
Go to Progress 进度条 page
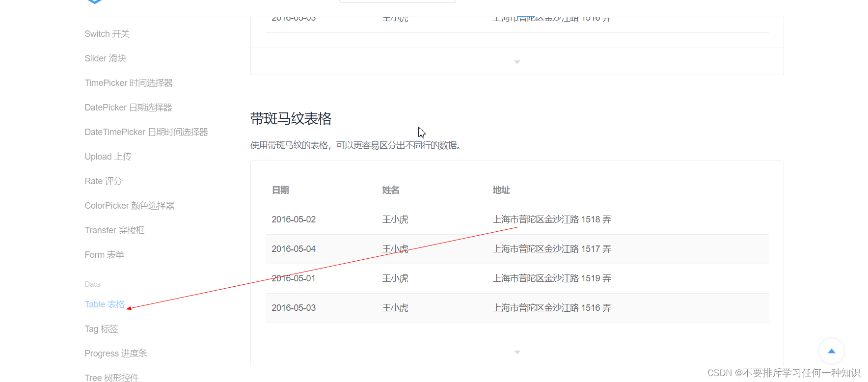(116, 354)
